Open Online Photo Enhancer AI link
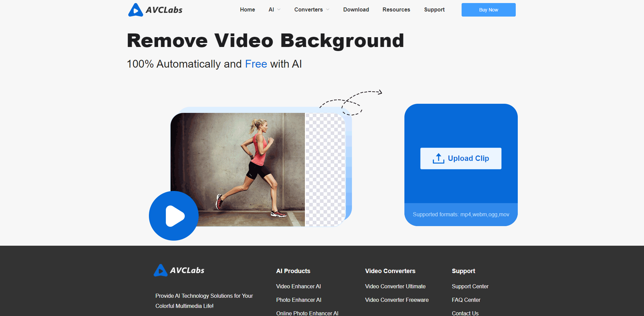 pos(307,313)
